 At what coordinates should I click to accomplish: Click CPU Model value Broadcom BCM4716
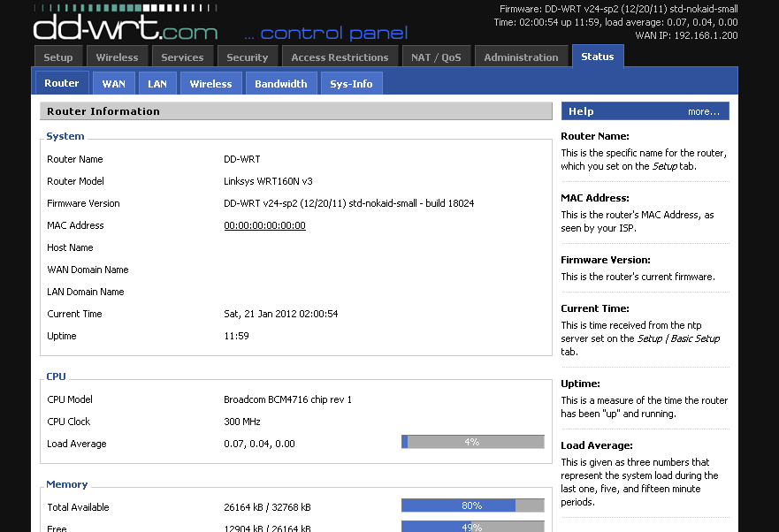pos(287,399)
